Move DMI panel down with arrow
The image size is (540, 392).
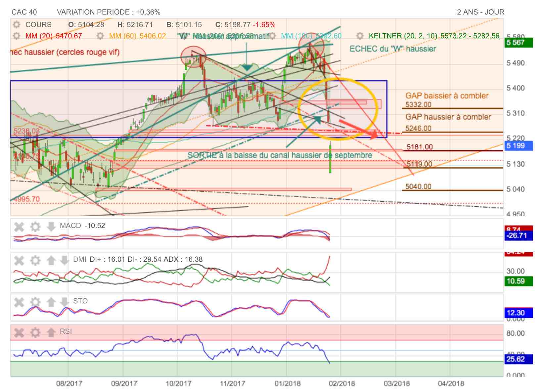coord(64,260)
